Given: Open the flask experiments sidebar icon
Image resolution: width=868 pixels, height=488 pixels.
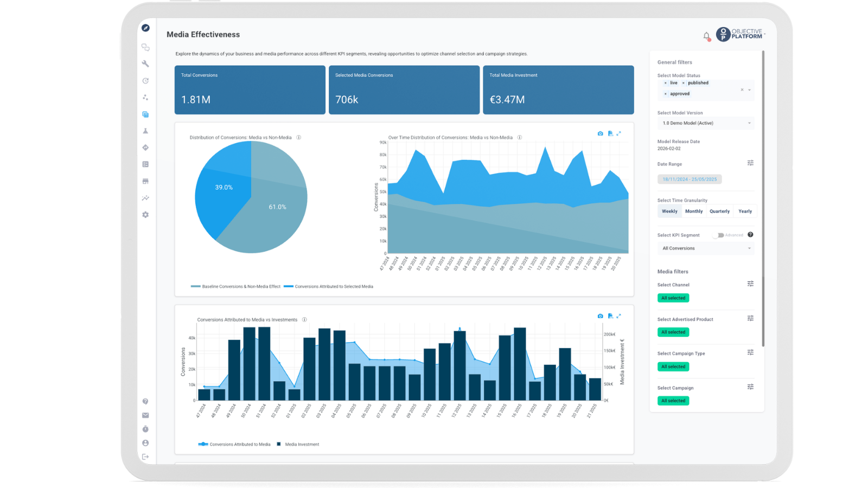Looking at the screenshot, I should click(145, 131).
